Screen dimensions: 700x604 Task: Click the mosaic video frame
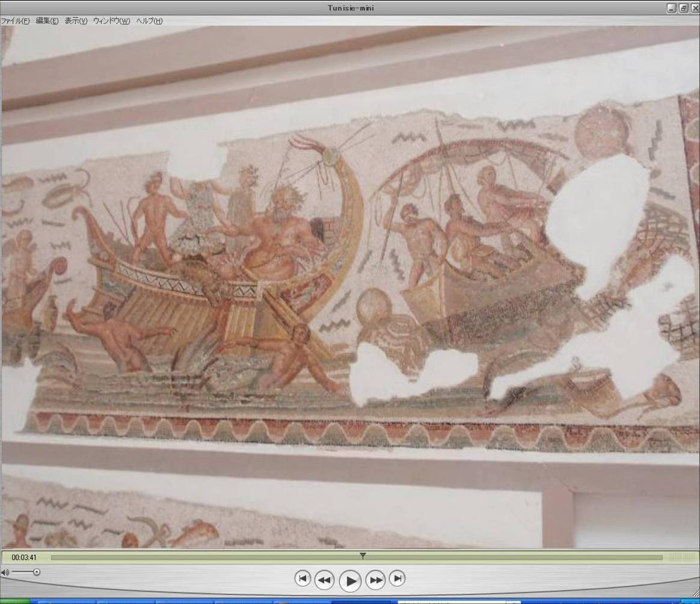pos(350,287)
